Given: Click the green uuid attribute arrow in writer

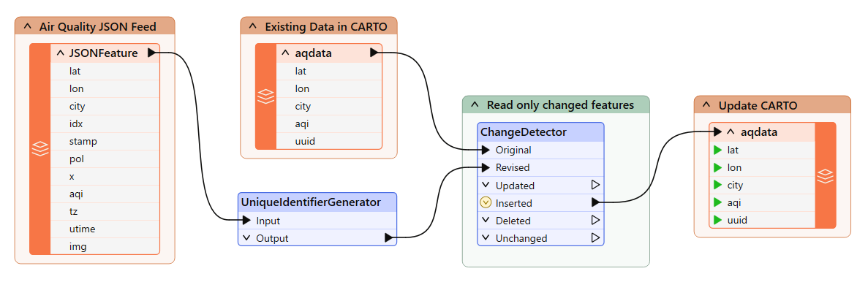Looking at the screenshot, I should point(717,220).
